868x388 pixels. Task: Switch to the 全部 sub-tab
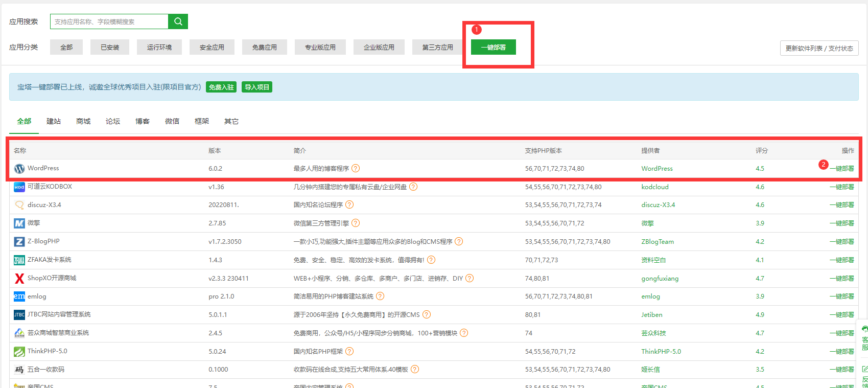click(24, 121)
